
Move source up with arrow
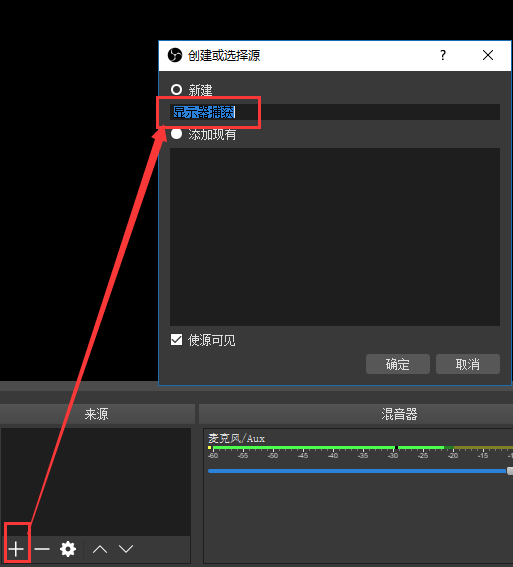(x=100, y=549)
